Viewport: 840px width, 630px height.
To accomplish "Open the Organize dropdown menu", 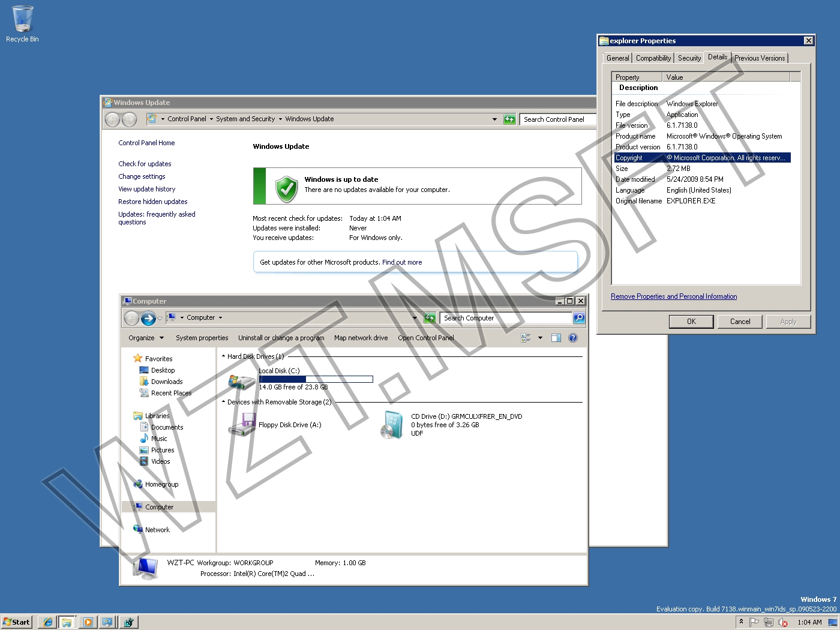I will (x=146, y=338).
